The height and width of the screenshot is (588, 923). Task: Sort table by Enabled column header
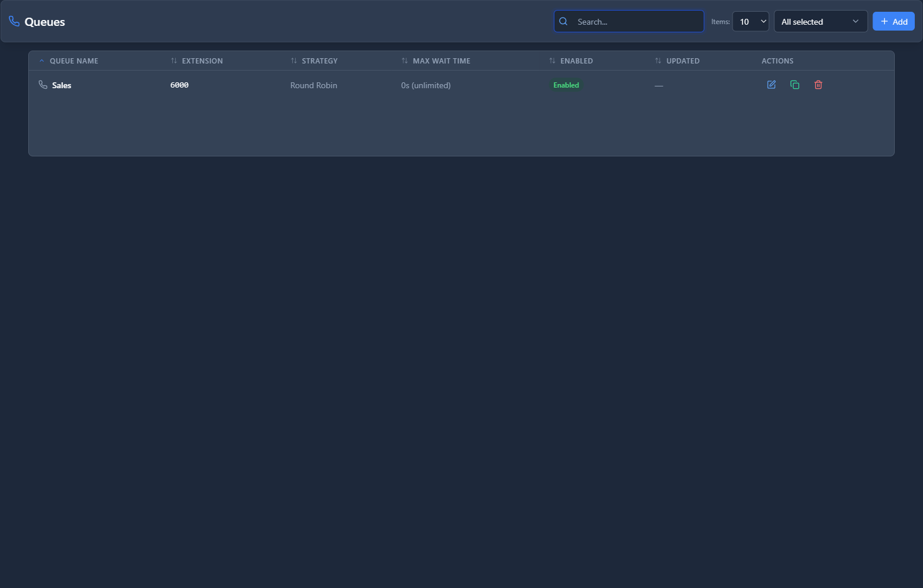coord(576,61)
